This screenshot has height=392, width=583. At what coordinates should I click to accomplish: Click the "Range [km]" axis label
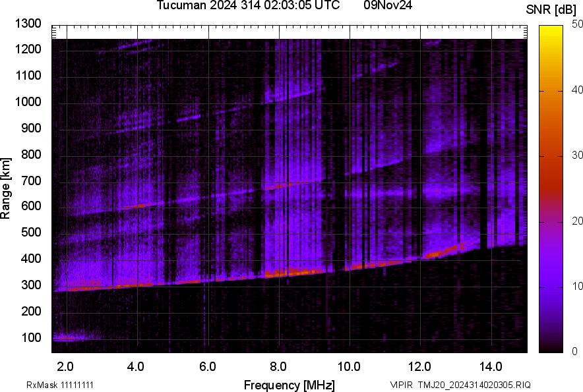point(6,190)
